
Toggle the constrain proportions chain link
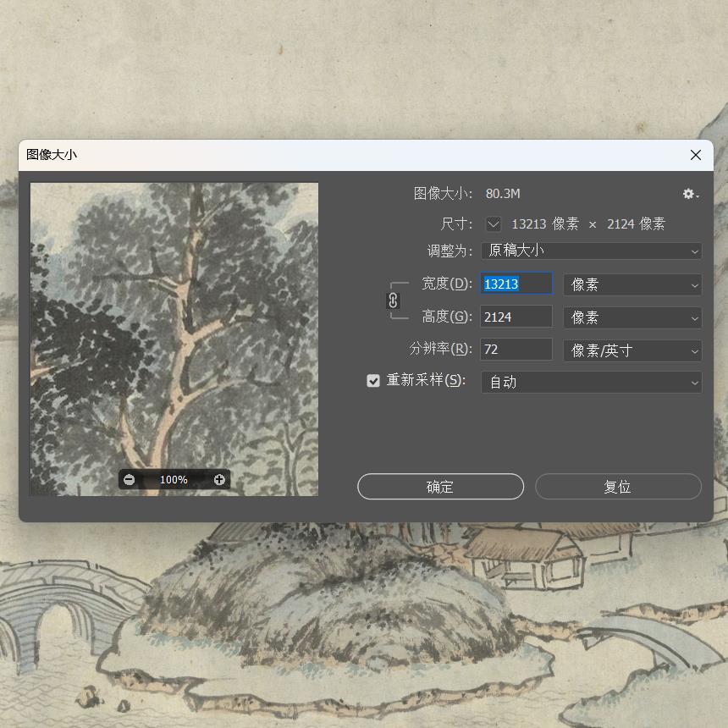[393, 301]
